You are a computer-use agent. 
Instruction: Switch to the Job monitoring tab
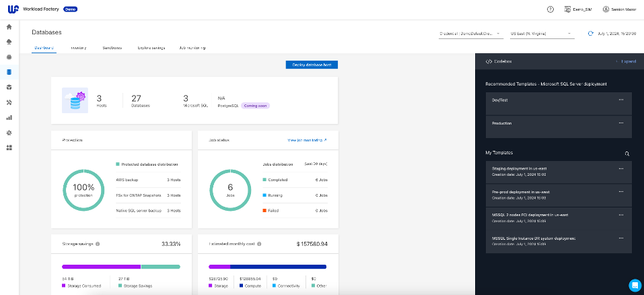(192, 48)
